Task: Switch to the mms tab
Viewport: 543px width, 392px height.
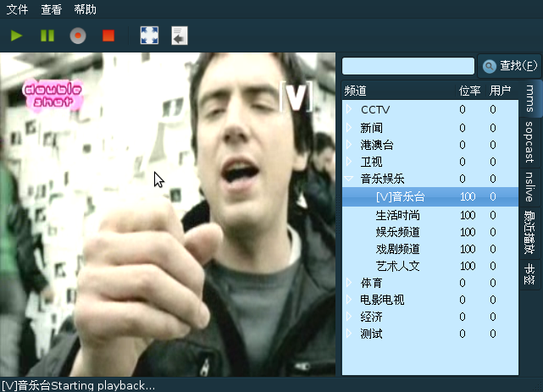Action: pos(529,98)
